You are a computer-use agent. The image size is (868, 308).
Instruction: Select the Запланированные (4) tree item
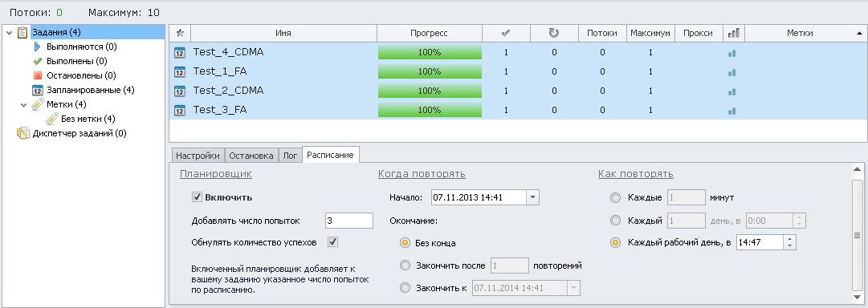(x=90, y=90)
